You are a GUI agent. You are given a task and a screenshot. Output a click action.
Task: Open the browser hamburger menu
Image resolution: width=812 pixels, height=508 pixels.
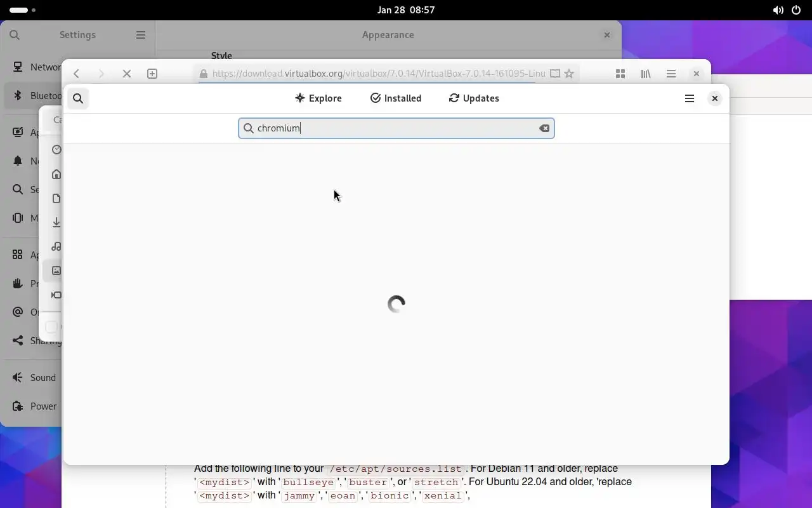[671, 74]
